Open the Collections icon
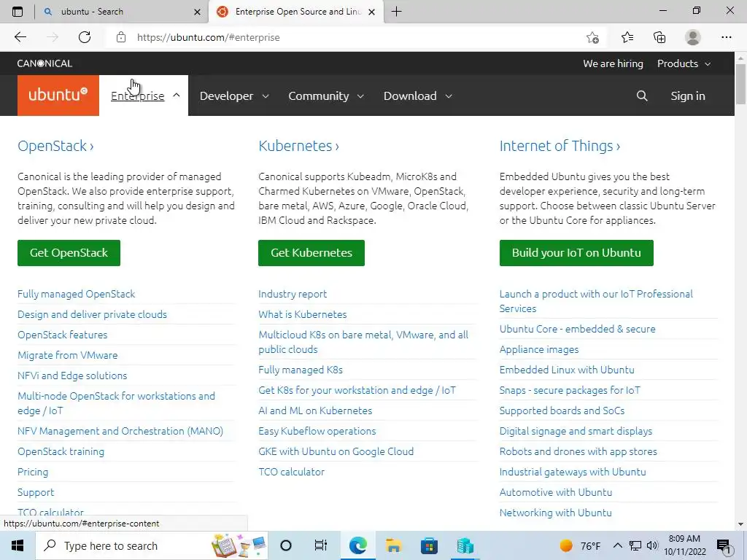This screenshot has height=560, width=747. point(659,37)
